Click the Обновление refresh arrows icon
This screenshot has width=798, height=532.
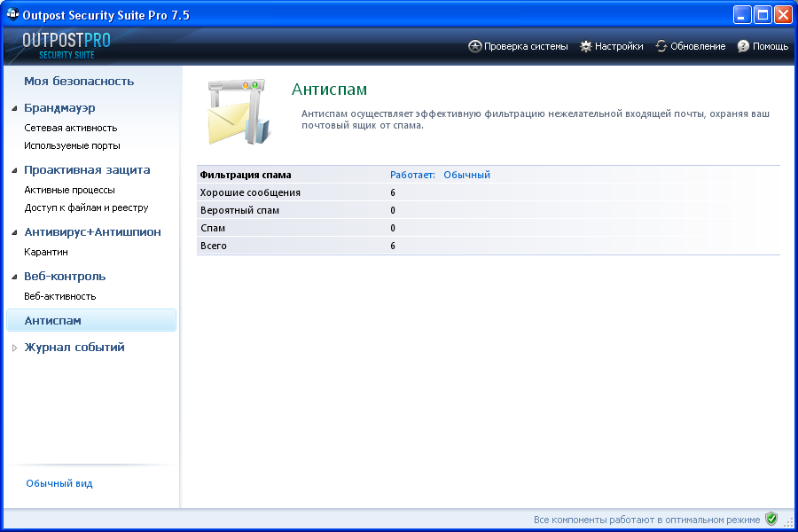[x=661, y=46]
